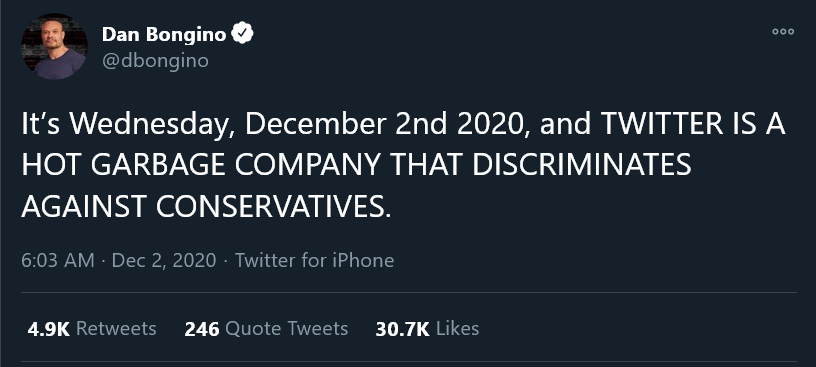Open the Twitter for iPhone source link
816x367 pixels.
click(x=314, y=260)
